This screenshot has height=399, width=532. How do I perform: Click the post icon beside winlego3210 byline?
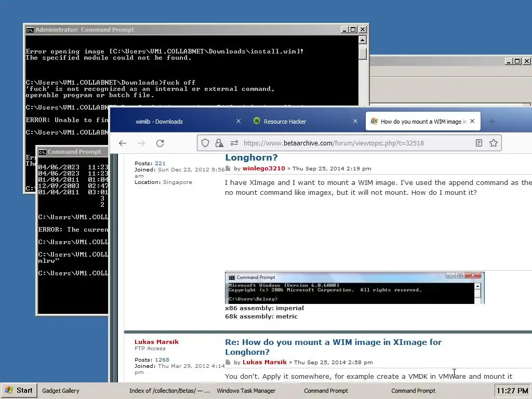228,169
